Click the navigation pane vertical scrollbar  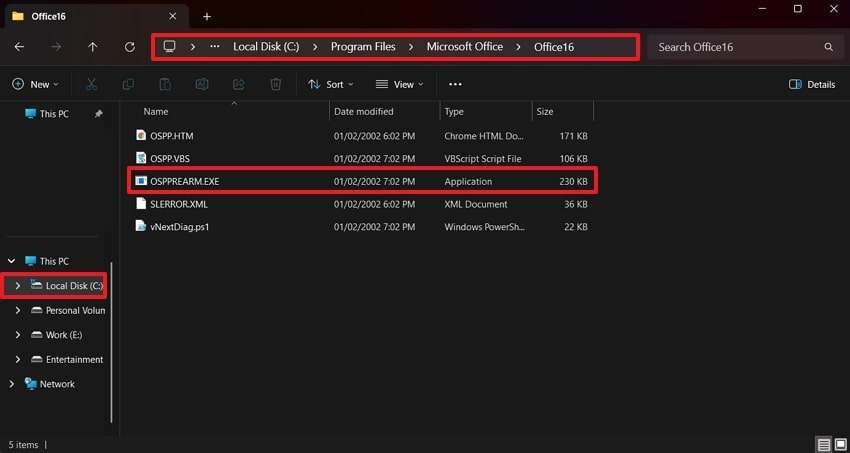(x=111, y=342)
